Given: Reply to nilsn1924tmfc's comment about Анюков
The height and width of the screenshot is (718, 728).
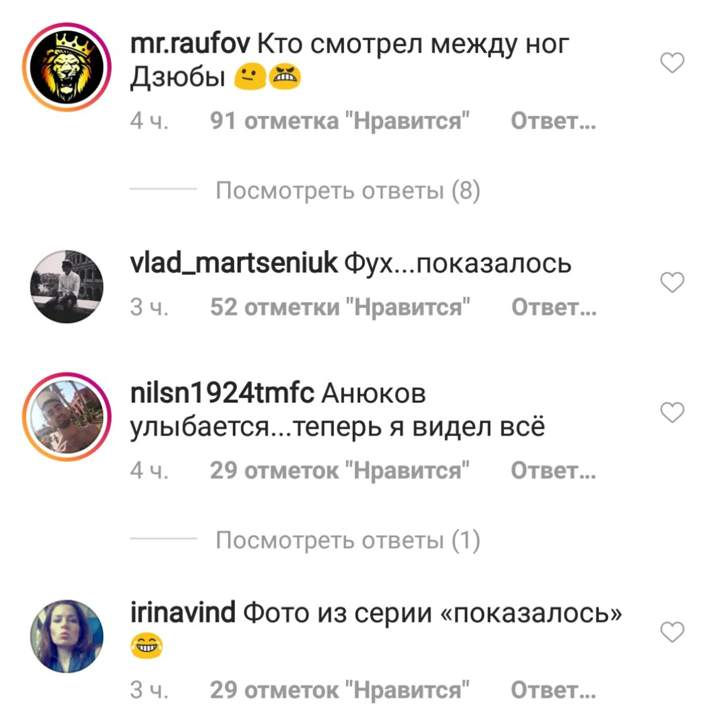Looking at the screenshot, I should tap(553, 471).
